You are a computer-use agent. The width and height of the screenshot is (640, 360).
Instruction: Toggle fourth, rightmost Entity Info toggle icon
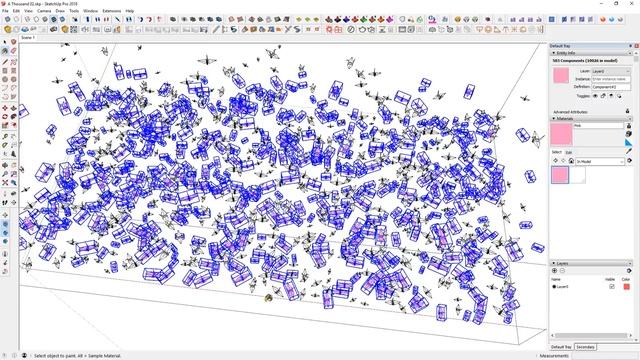coord(619,96)
